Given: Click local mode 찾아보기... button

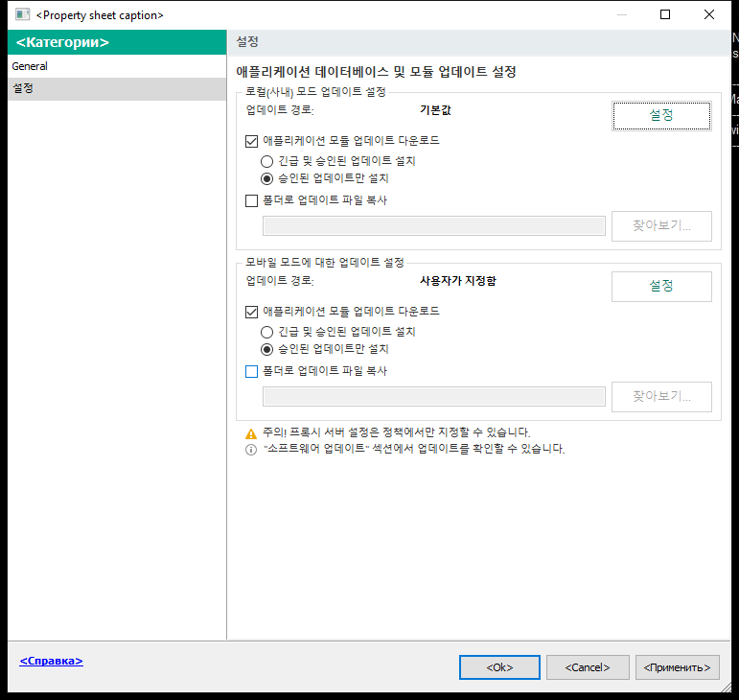Looking at the screenshot, I should point(661,225).
